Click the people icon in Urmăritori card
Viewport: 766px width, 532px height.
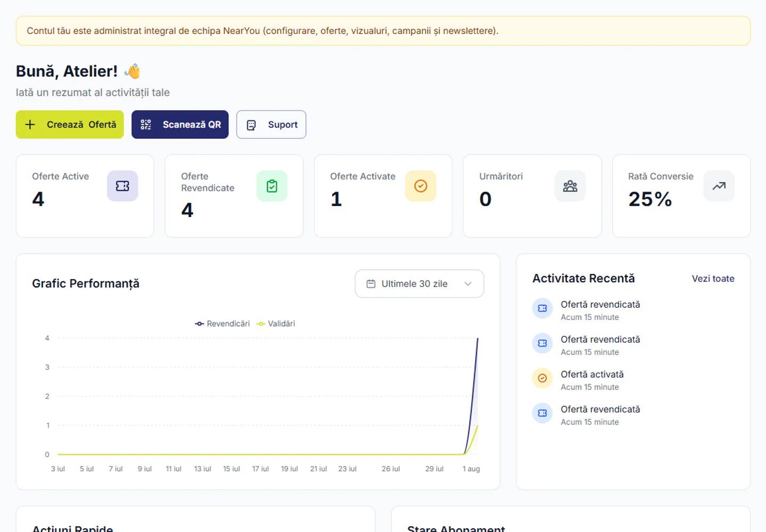click(570, 186)
